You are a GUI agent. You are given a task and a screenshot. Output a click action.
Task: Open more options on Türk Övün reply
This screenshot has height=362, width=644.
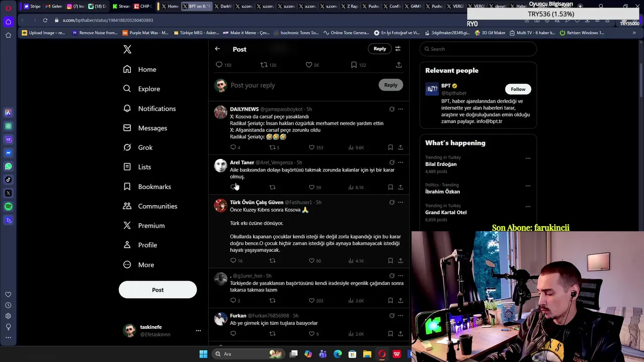point(400,202)
